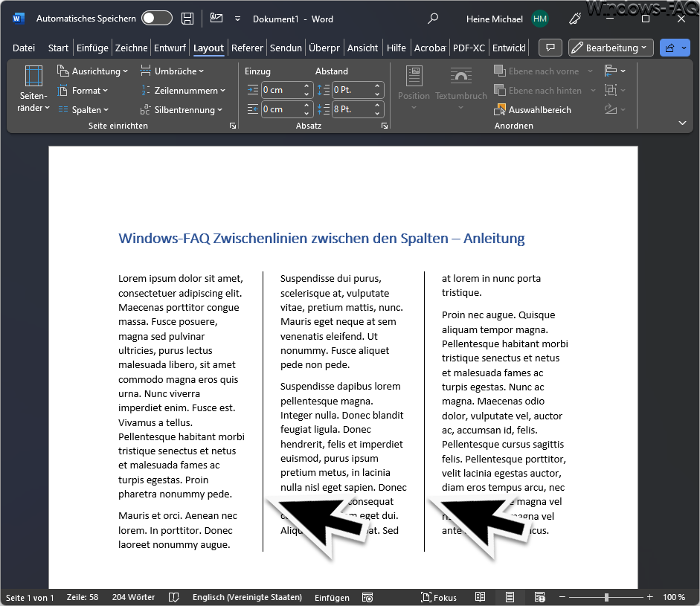700x606 pixels.
Task: Click the zoom slider handle
Action: [x=606, y=597]
